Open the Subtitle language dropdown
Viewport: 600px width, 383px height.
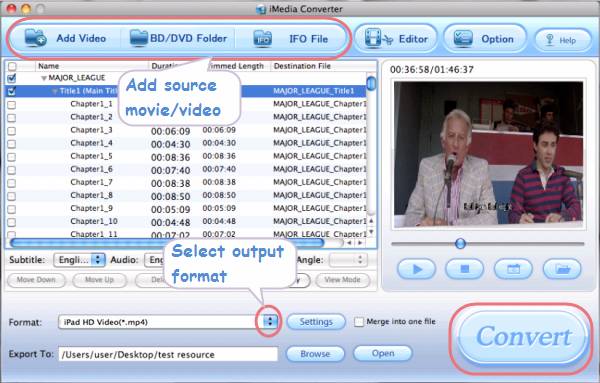point(80,260)
